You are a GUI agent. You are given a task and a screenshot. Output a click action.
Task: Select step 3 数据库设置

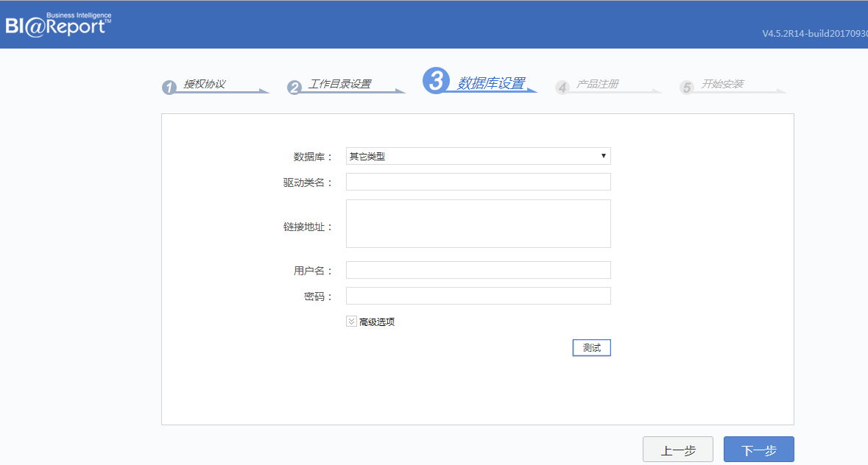[x=479, y=81]
